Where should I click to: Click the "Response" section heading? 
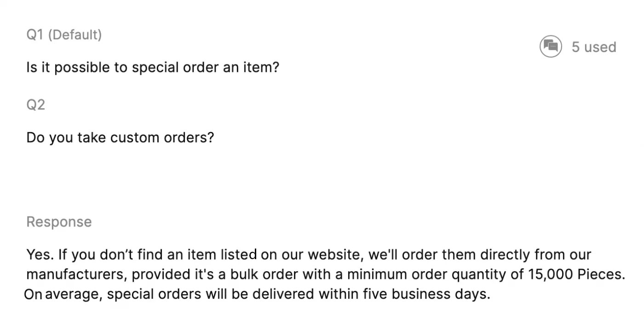(x=59, y=222)
